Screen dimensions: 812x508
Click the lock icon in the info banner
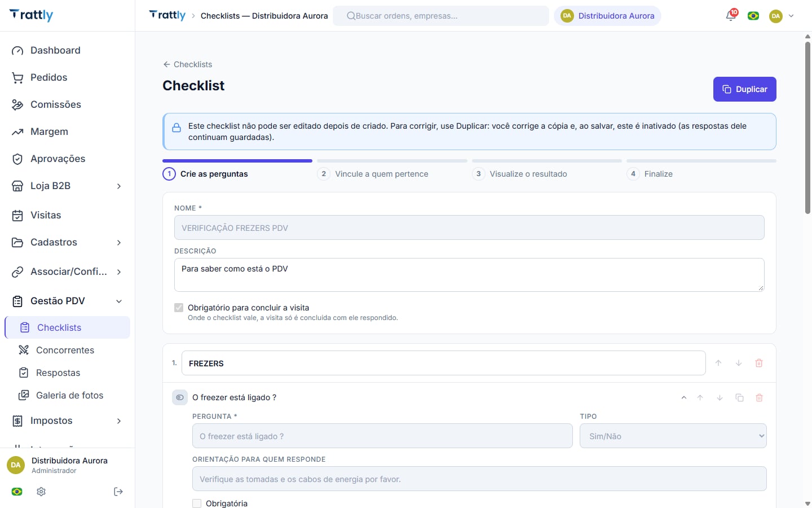click(176, 128)
